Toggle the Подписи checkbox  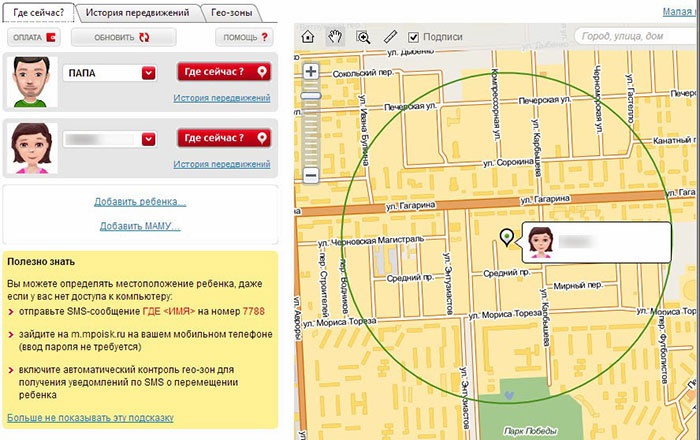[x=414, y=36]
